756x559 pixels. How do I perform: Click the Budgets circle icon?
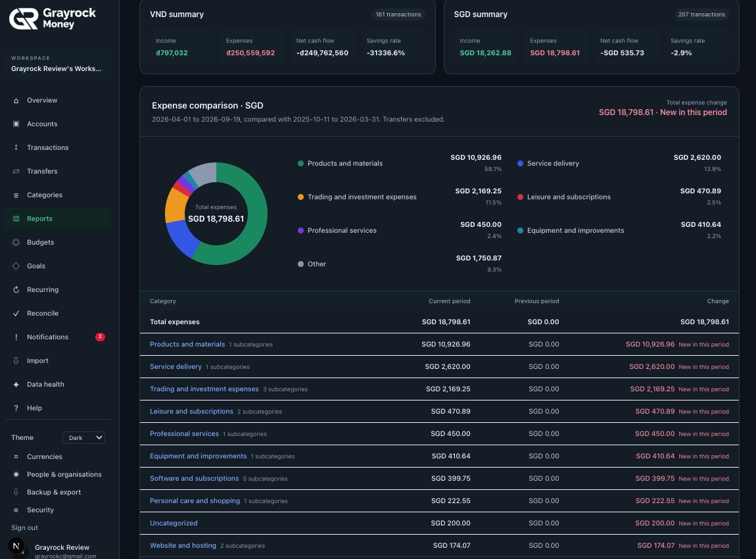pyautogui.click(x=16, y=242)
